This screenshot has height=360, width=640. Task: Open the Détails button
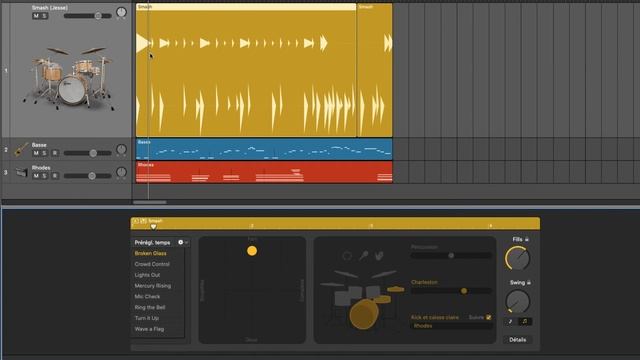(518, 340)
